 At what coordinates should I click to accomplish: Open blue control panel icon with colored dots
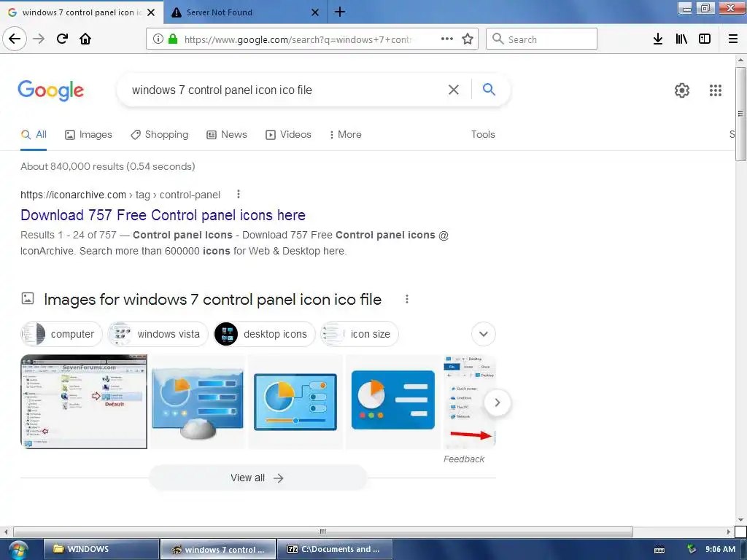(x=393, y=402)
